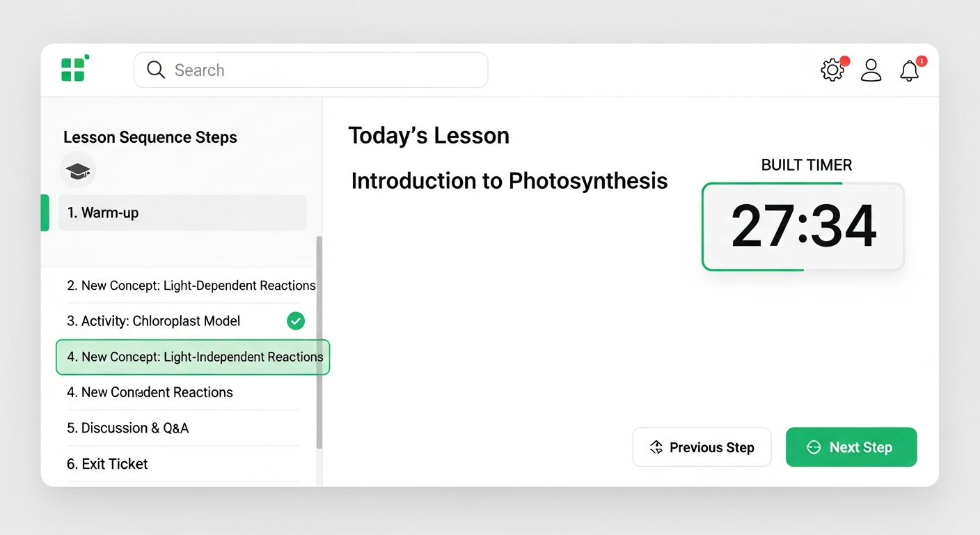Click the 27:34 timer display
Viewport: 980px width, 535px height.
pyautogui.click(x=803, y=226)
